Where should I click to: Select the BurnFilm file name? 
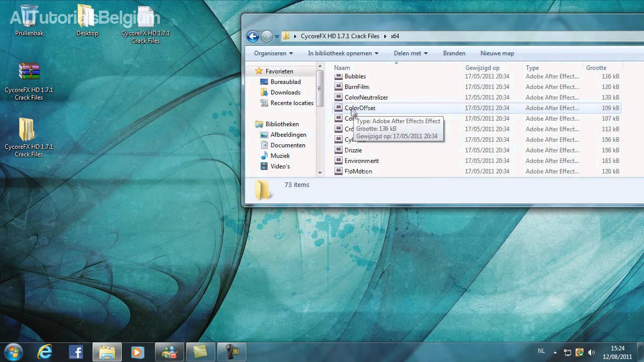(357, 87)
